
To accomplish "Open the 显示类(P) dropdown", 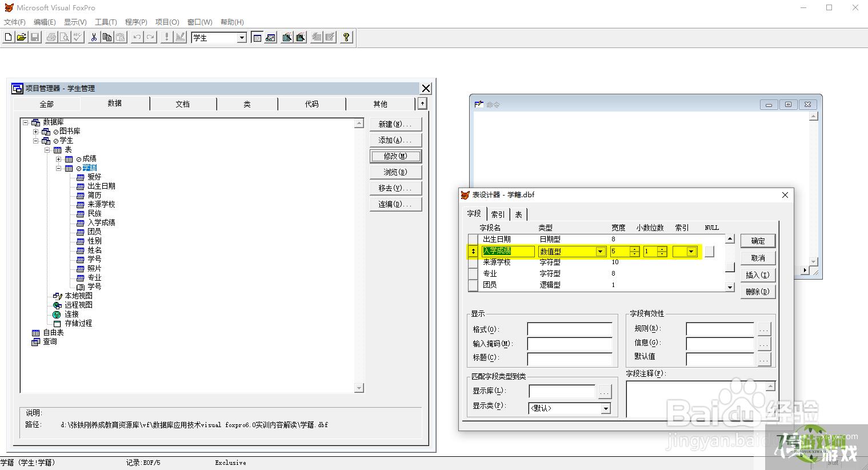I will 606,409.
